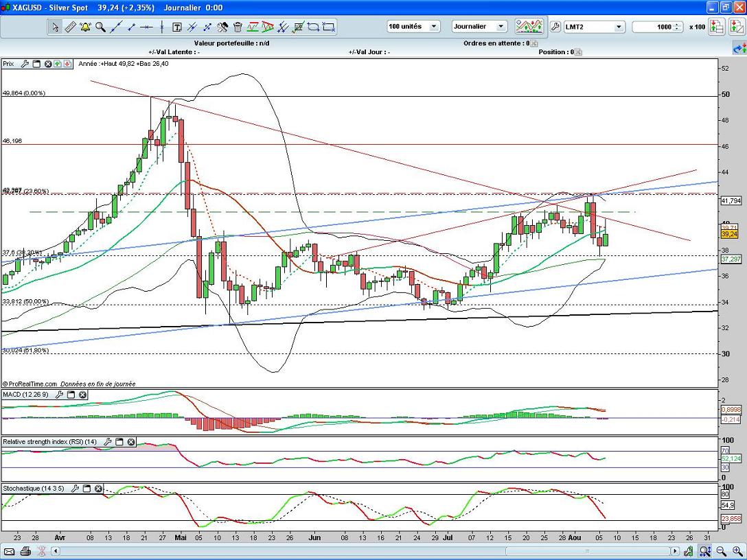Activate the magnifying glass zoom tool

click(x=100, y=27)
